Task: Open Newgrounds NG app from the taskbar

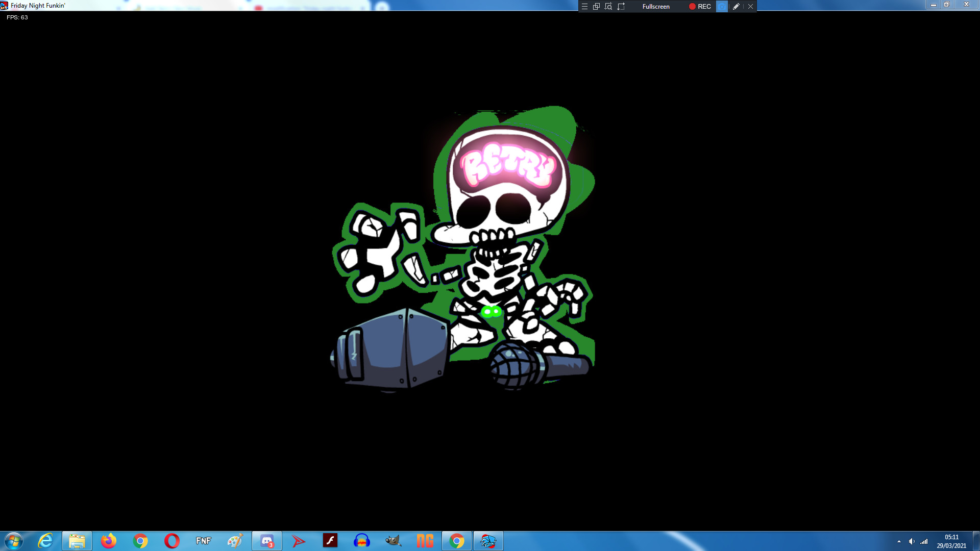Action: (x=425, y=540)
